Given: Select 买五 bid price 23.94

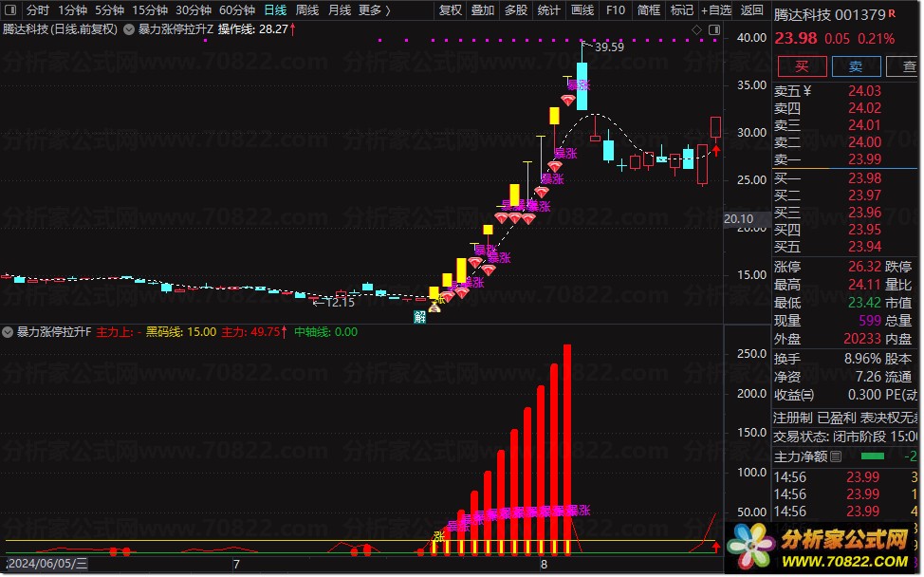Looking at the screenshot, I should coord(864,247).
